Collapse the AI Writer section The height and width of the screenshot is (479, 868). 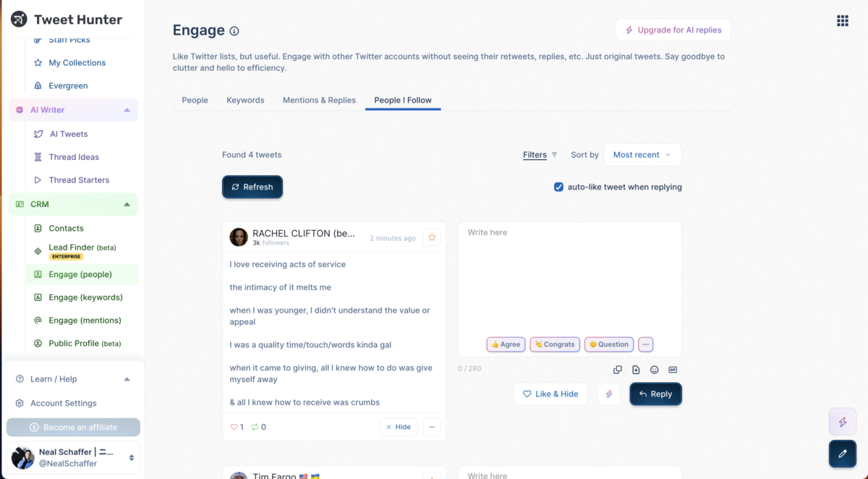point(127,110)
